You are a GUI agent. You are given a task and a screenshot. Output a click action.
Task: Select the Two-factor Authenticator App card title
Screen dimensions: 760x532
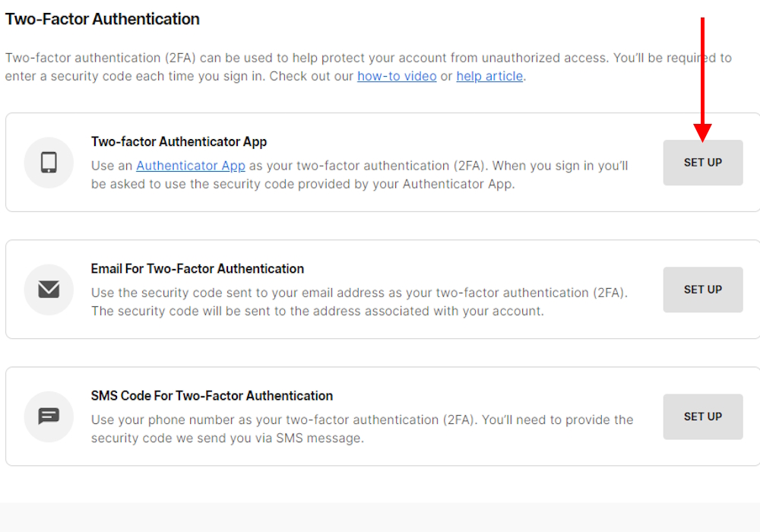[x=179, y=141]
